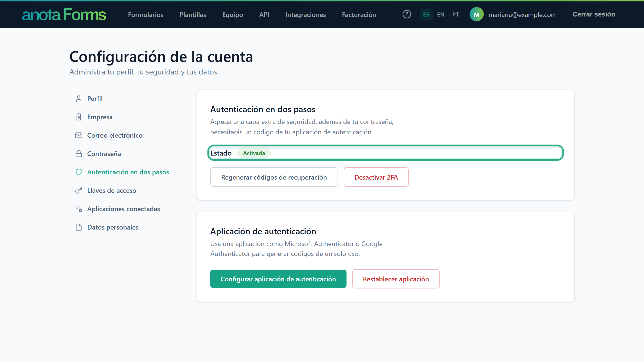Click Configurar aplicación de autenticación button

point(278,279)
